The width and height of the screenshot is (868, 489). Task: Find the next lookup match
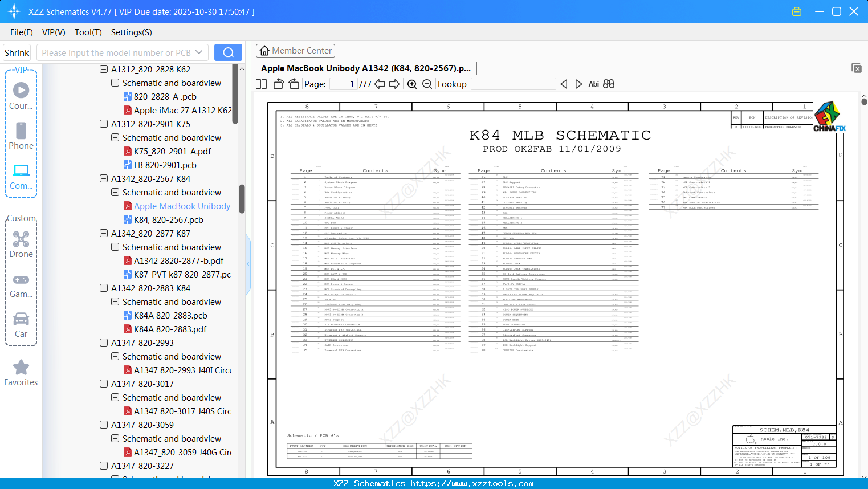click(x=578, y=84)
